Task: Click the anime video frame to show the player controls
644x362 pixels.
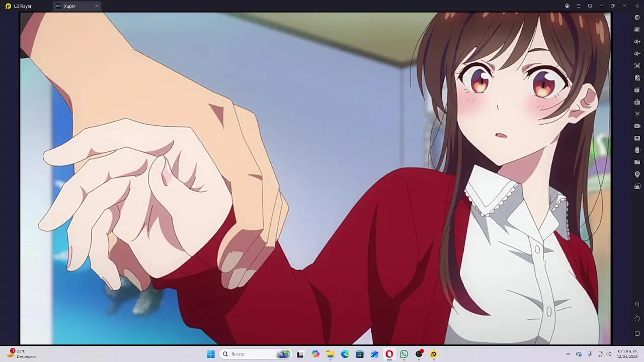Action: coord(315,178)
